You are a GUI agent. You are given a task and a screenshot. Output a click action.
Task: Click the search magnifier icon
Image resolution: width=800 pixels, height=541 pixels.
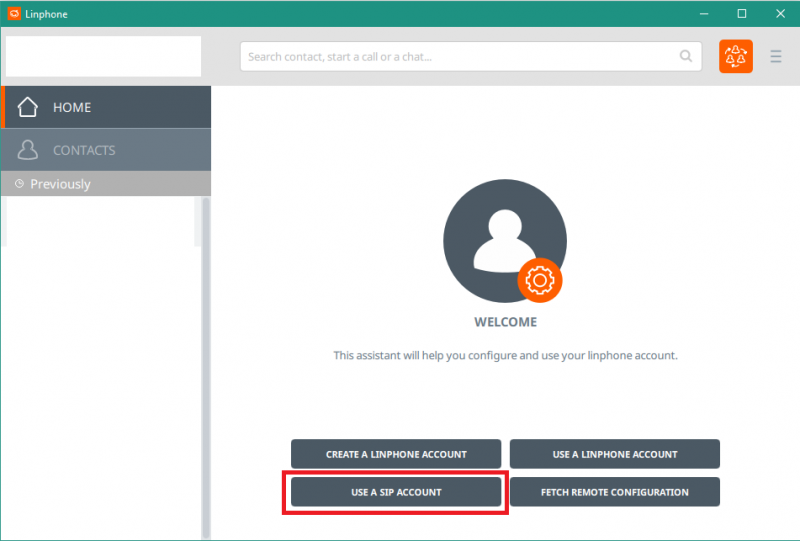(x=686, y=56)
